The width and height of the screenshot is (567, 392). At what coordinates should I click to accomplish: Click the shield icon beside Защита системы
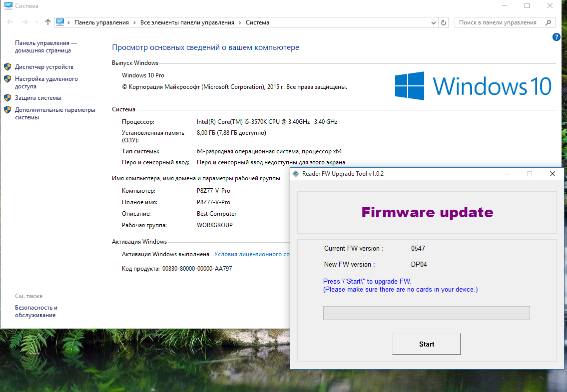(7, 98)
